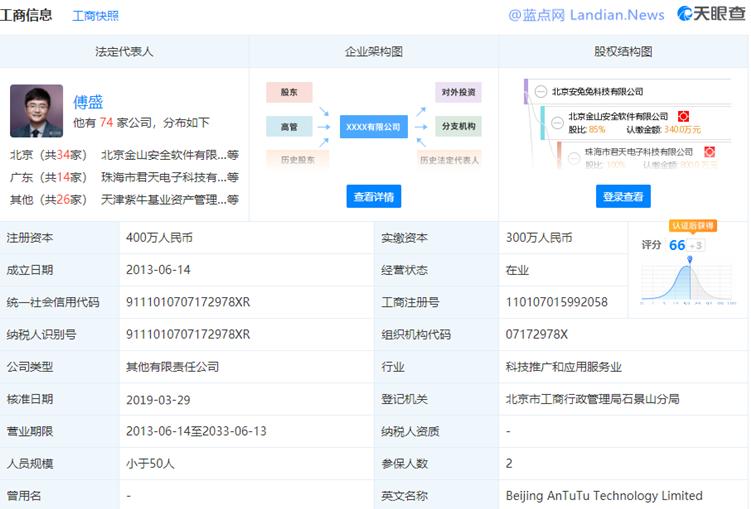Image resolution: width=751 pixels, height=509 pixels.
Task: Click the 股权结构图 column header
Action: point(623,51)
